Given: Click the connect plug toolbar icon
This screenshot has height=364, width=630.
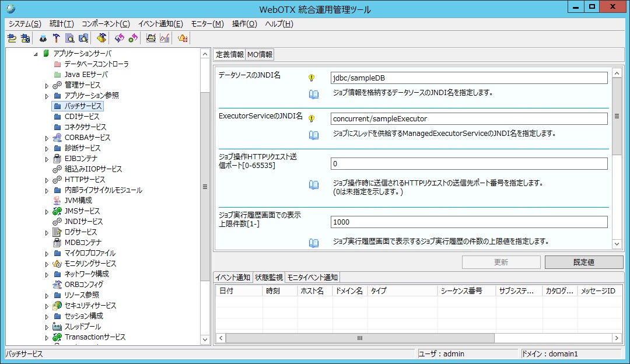Looking at the screenshot, I should click(x=12, y=38).
